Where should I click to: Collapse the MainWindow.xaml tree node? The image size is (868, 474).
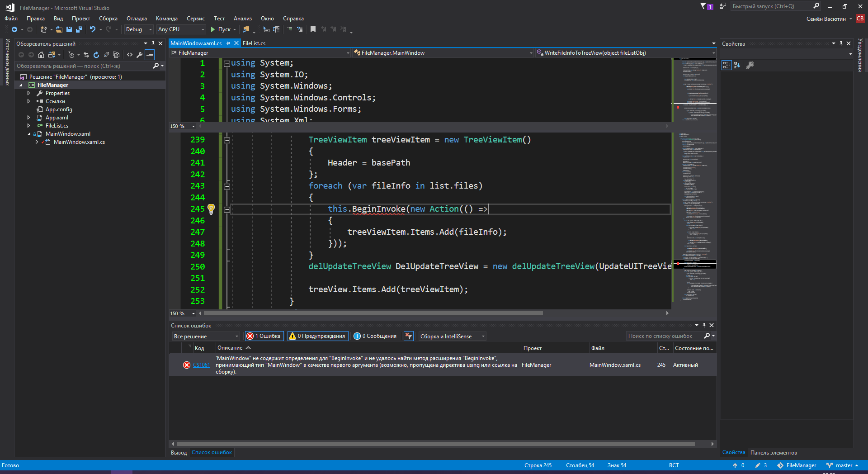(x=29, y=134)
